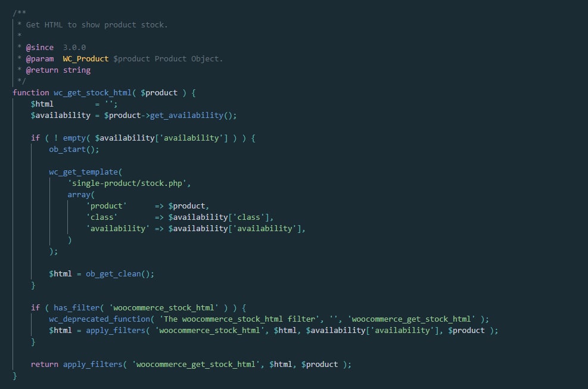The height and width of the screenshot is (389, 588).
Task: Click the empty keyword in the if condition
Action: (x=74, y=138)
